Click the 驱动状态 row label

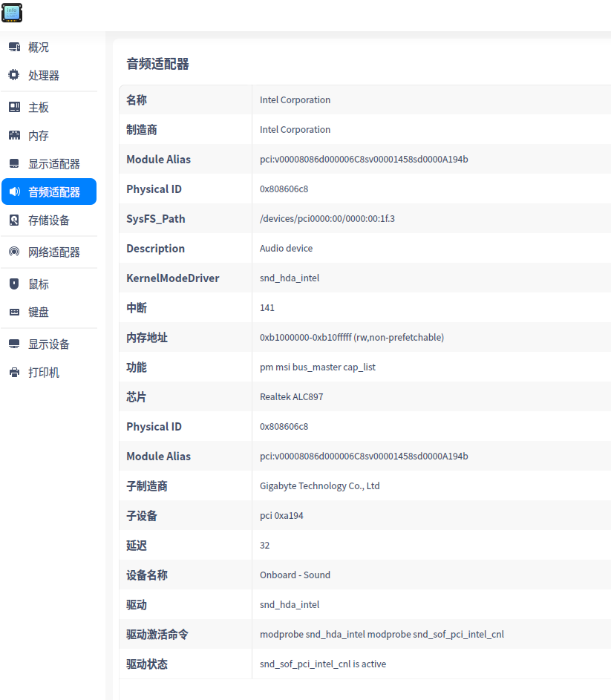click(x=147, y=664)
